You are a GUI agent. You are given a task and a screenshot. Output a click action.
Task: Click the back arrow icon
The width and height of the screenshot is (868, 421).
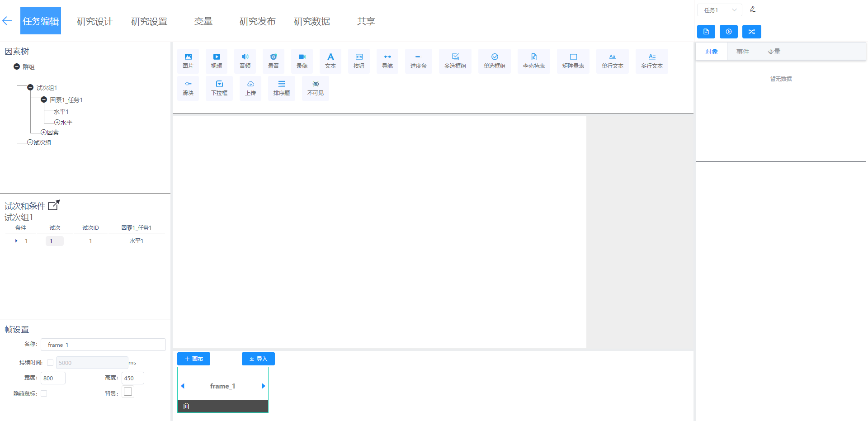tap(7, 21)
